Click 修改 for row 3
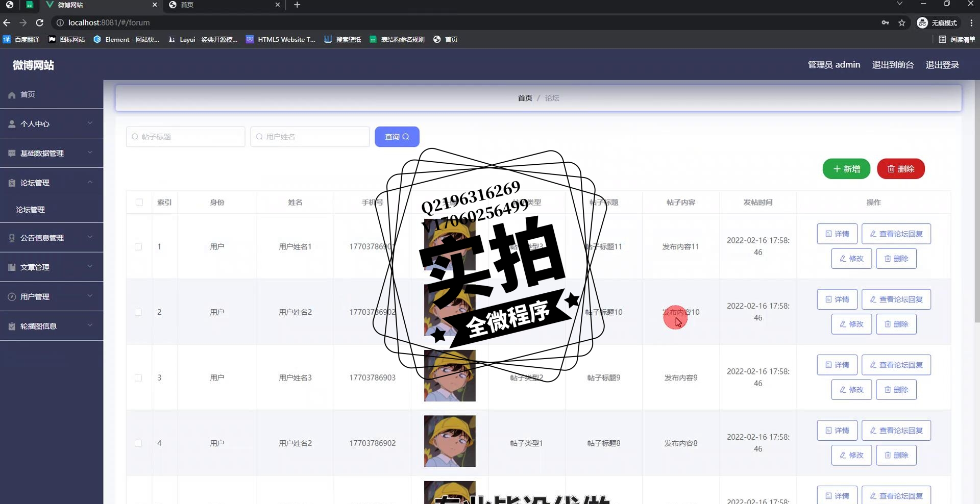980x504 pixels. point(851,390)
